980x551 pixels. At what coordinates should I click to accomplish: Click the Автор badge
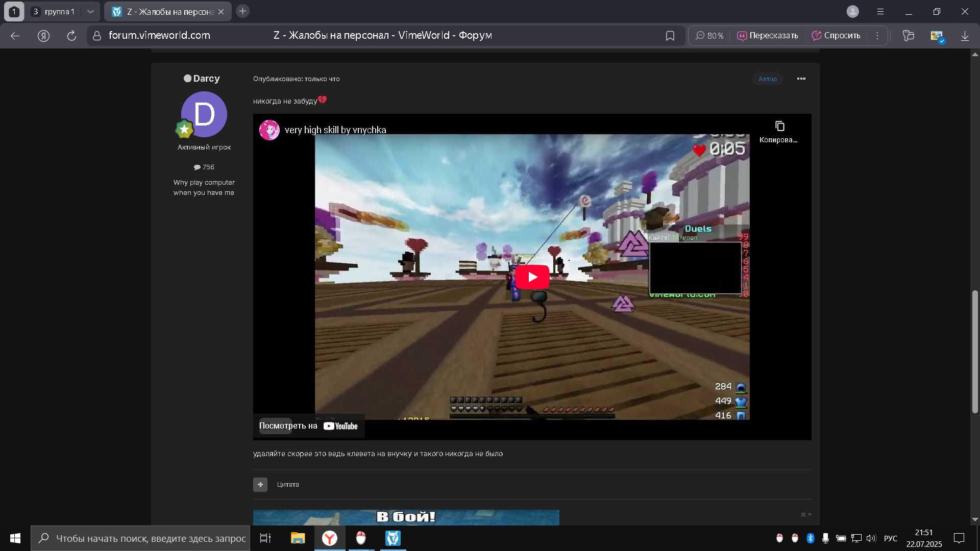(767, 79)
